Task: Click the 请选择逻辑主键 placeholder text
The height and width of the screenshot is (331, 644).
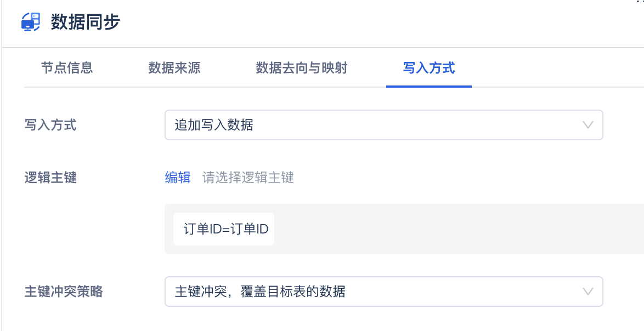Action: [x=248, y=178]
